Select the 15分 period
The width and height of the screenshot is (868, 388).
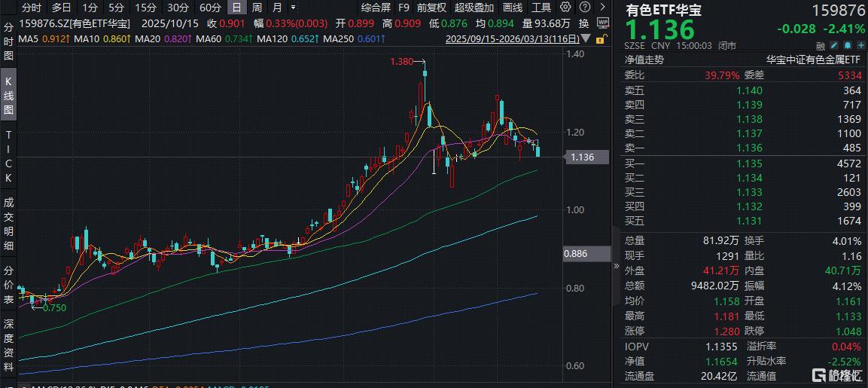coord(145,8)
